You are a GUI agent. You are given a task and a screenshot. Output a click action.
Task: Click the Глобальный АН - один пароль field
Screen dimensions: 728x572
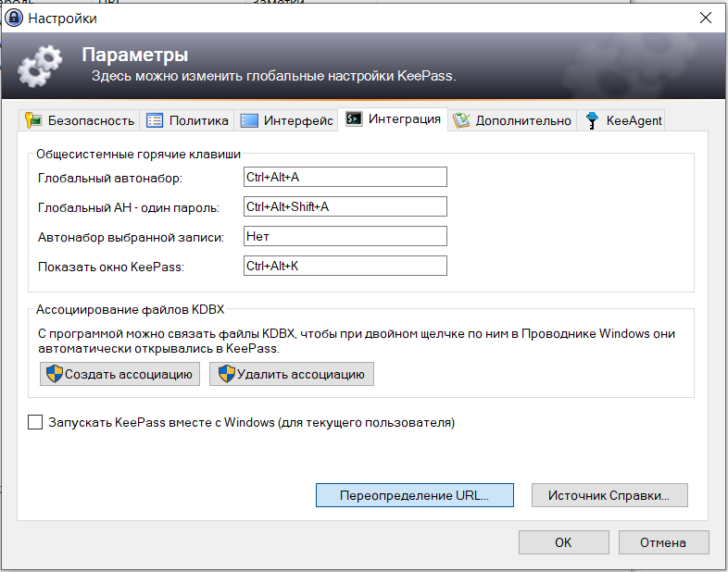(345, 206)
